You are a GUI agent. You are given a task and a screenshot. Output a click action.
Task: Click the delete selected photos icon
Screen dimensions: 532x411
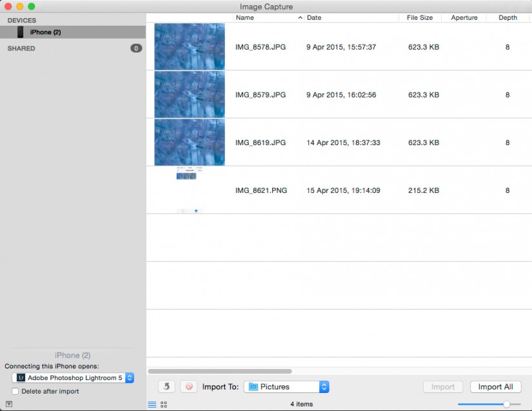188,386
